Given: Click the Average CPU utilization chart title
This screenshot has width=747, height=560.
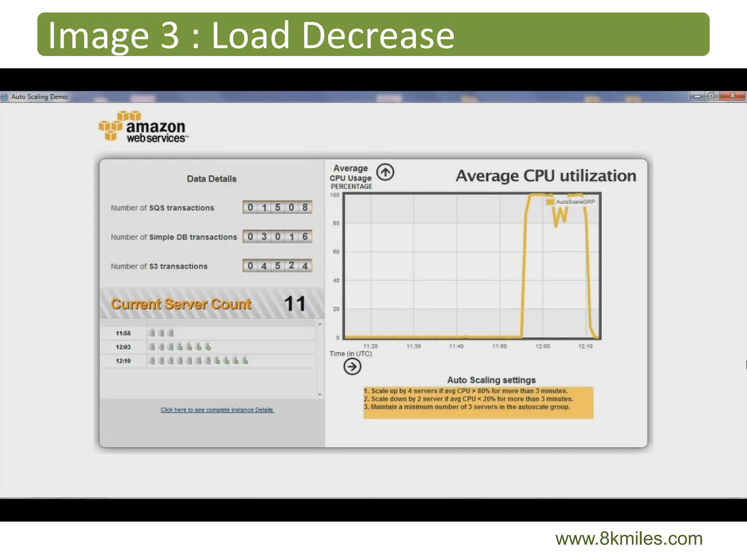Looking at the screenshot, I should (546, 176).
